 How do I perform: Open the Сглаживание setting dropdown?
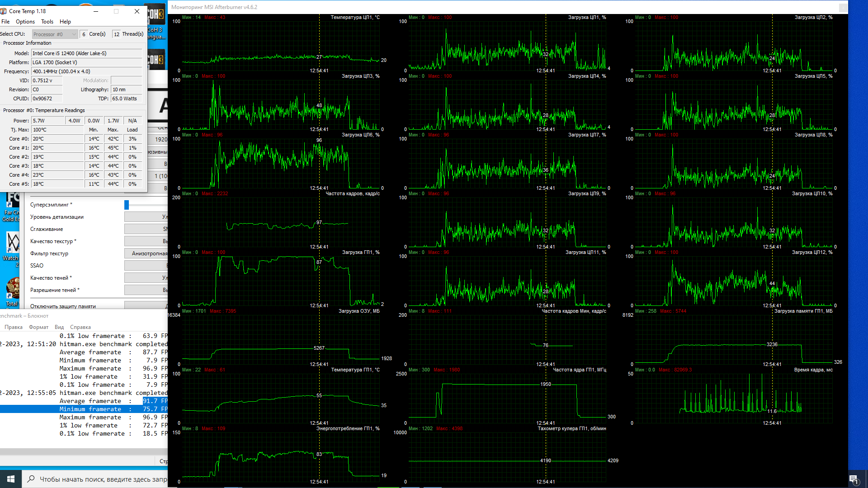[x=146, y=229]
